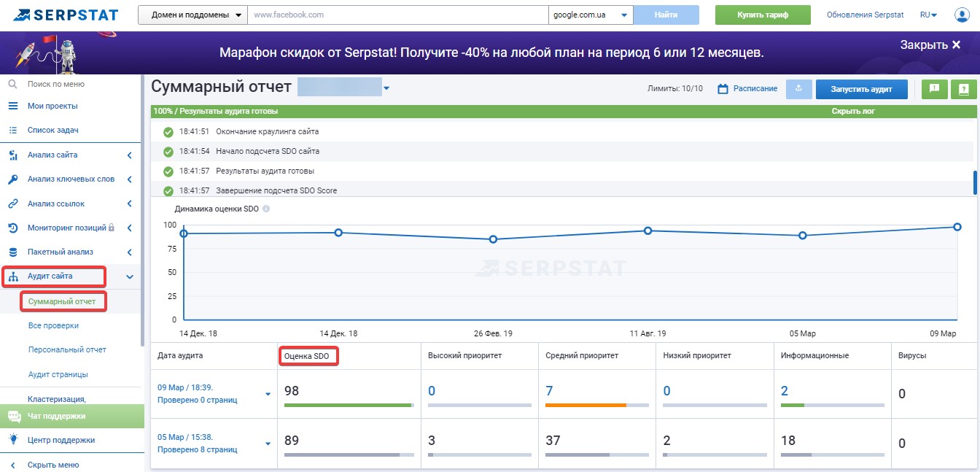Click Скрыть лог link
This screenshot has width=980, height=472.
click(x=853, y=112)
